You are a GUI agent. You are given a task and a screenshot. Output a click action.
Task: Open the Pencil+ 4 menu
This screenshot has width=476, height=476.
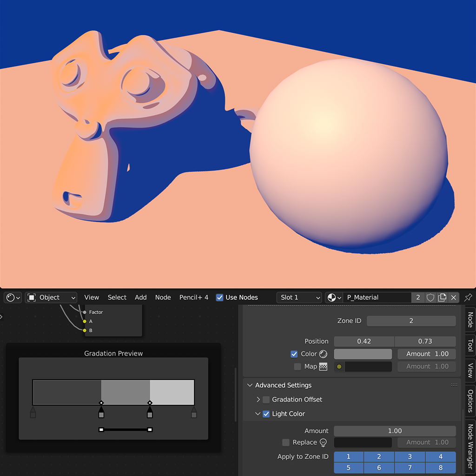point(194,297)
